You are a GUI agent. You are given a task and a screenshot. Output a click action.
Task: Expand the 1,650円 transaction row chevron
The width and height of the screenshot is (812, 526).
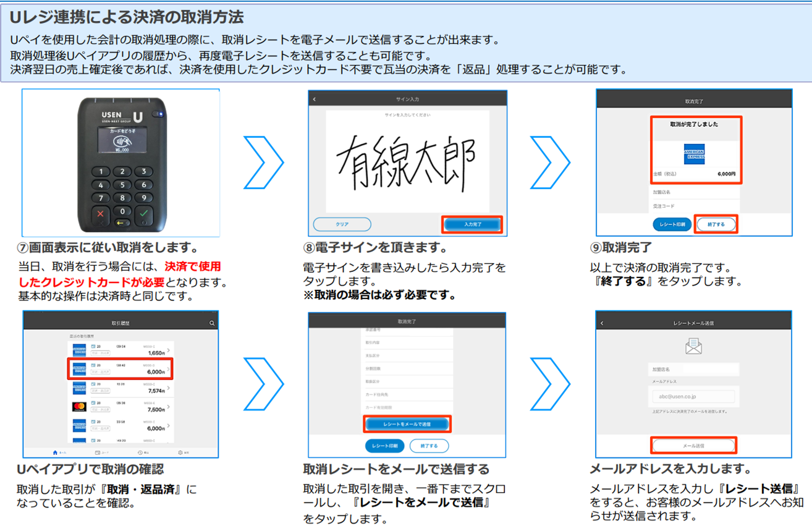[x=169, y=351]
